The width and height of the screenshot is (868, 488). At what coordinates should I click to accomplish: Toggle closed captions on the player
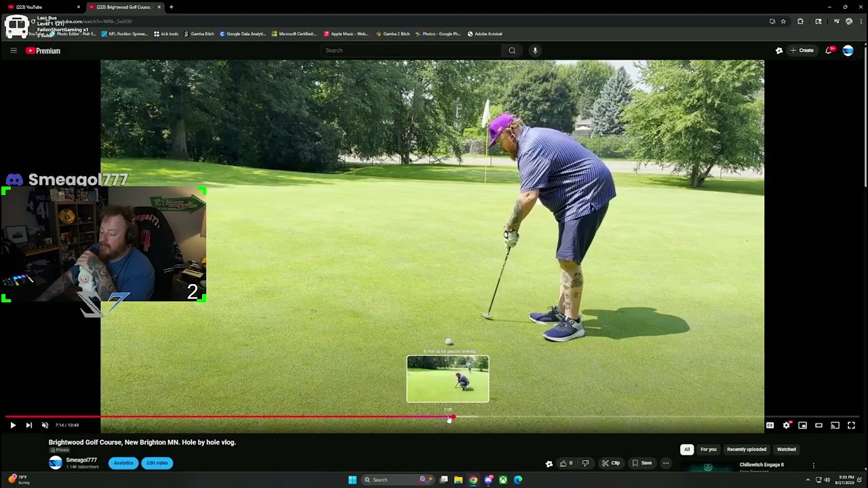[x=770, y=426]
